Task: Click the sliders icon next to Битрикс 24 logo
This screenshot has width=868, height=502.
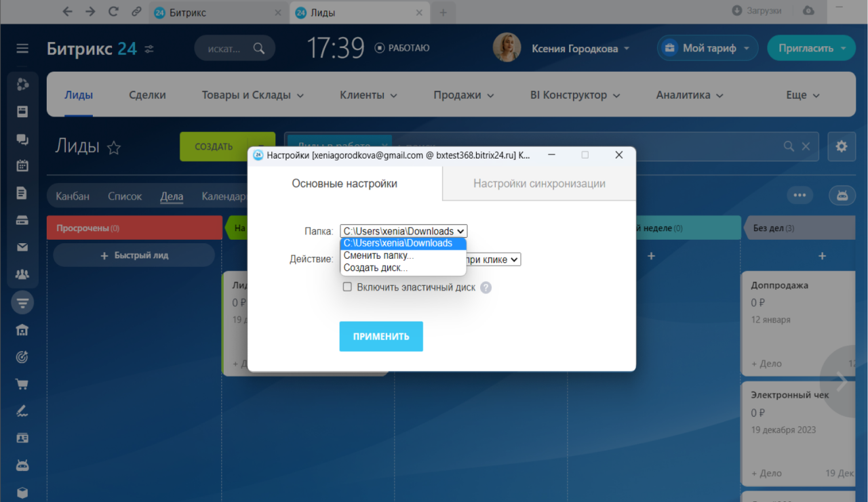Action: click(x=149, y=49)
